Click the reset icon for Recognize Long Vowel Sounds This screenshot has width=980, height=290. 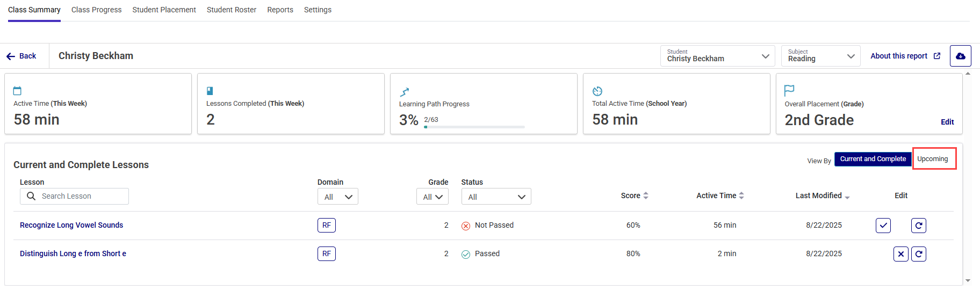tap(918, 226)
